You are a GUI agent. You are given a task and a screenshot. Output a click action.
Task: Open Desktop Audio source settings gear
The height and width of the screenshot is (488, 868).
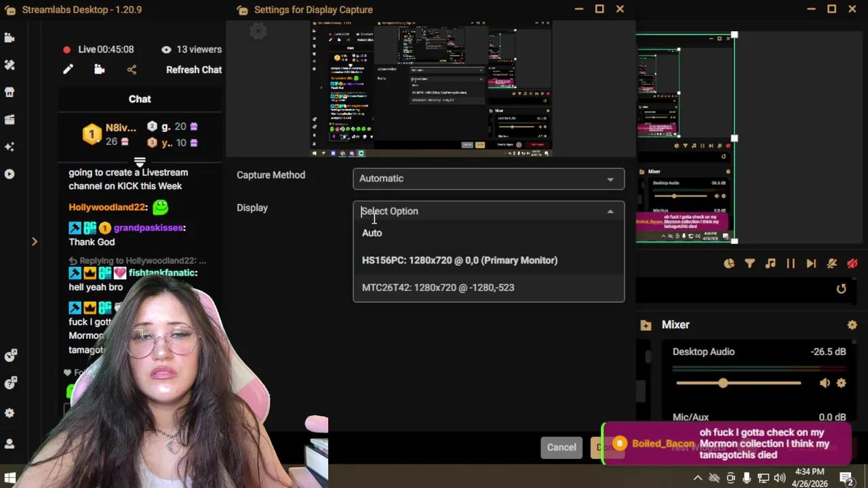[842, 384]
